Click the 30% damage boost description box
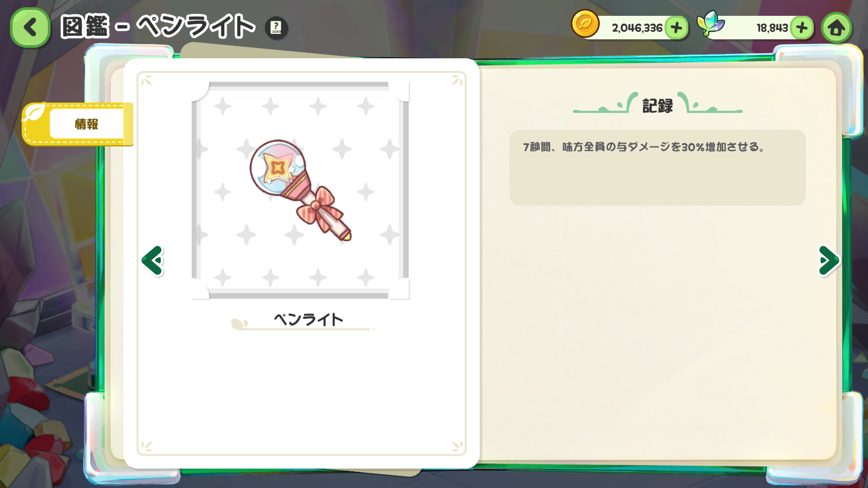This screenshot has width=868, height=488. (657, 168)
